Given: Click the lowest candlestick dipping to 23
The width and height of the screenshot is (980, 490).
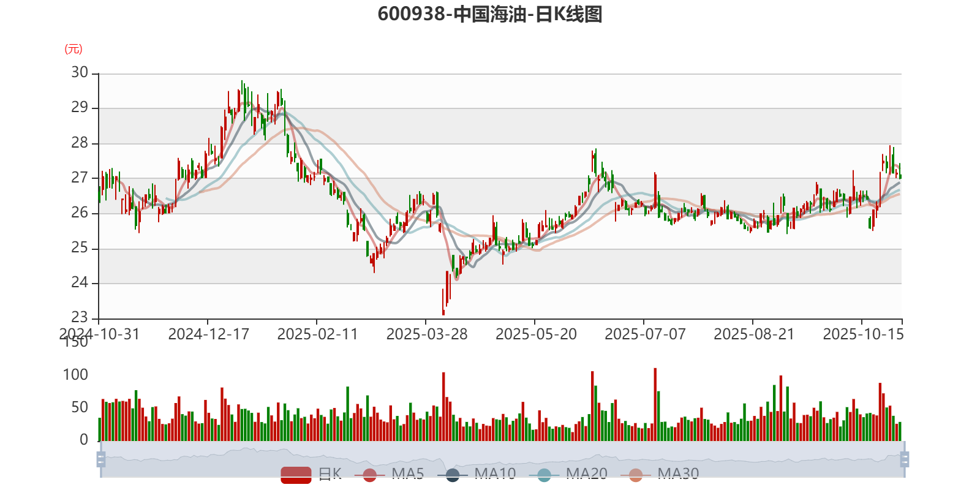Looking at the screenshot, I should (443, 301).
